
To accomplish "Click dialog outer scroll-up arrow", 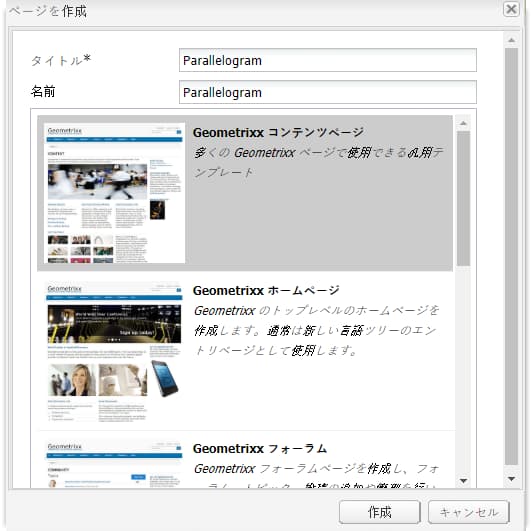I will 511,40.
